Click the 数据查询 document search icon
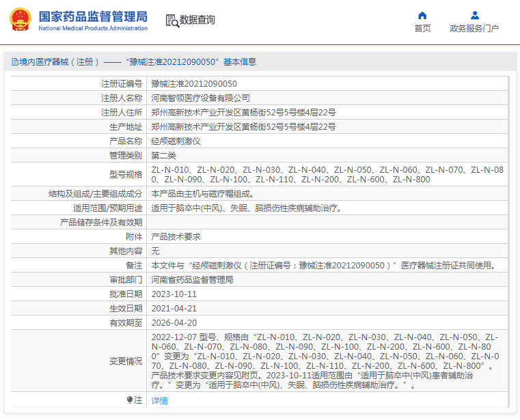This screenshot has width=520, height=420. coord(172,20)
